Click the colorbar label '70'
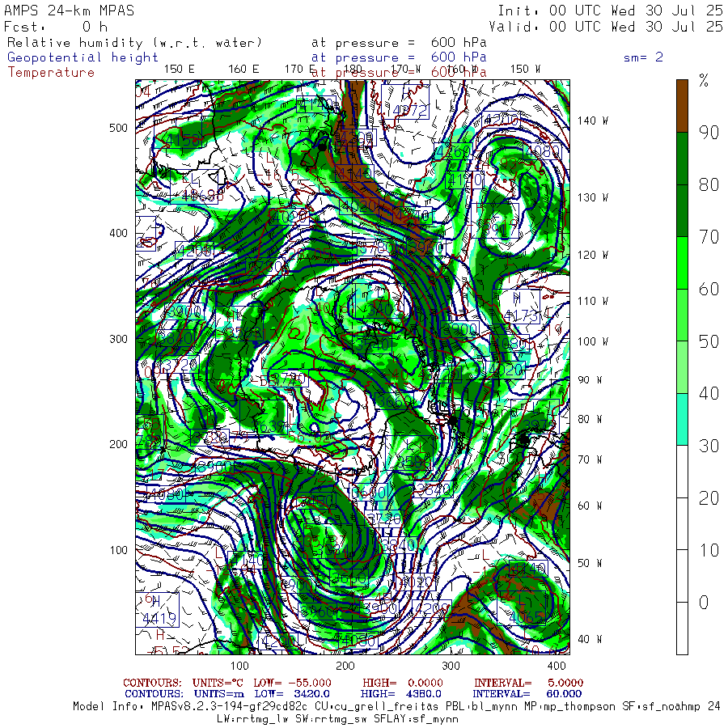Viewport: 728px width, 728px height. 709,237
